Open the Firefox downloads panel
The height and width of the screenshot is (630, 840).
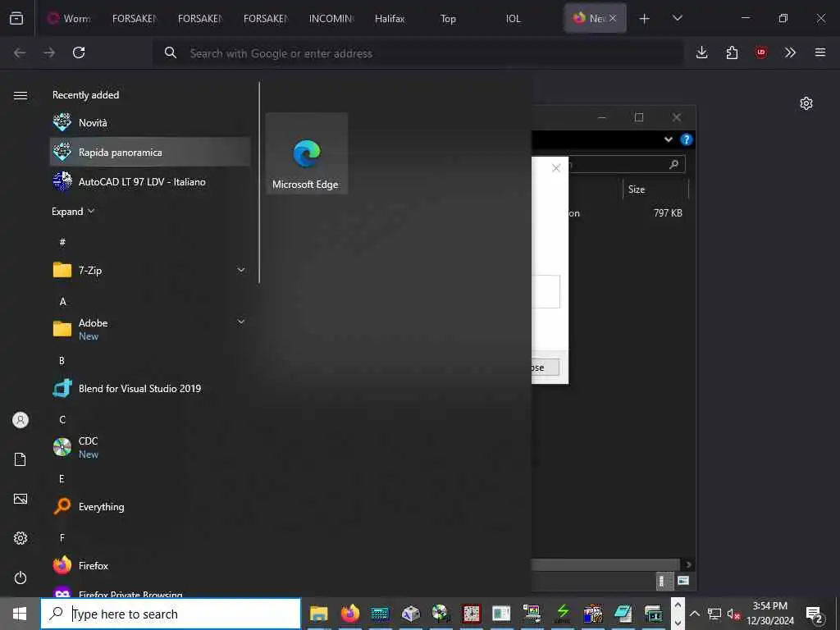click(702, 52)
